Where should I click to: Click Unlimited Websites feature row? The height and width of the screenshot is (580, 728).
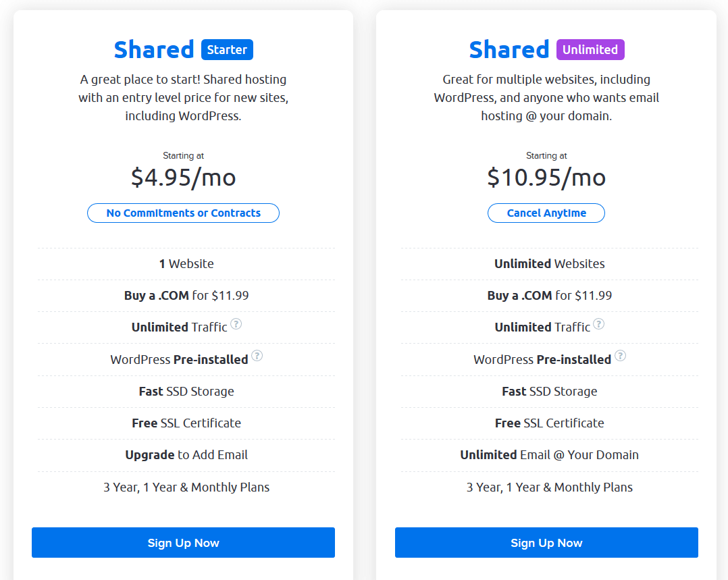[x=549, y=264]
